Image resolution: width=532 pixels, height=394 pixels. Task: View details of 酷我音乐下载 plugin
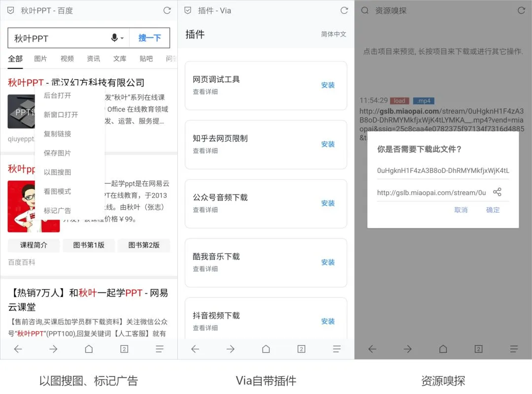[205, 269]
